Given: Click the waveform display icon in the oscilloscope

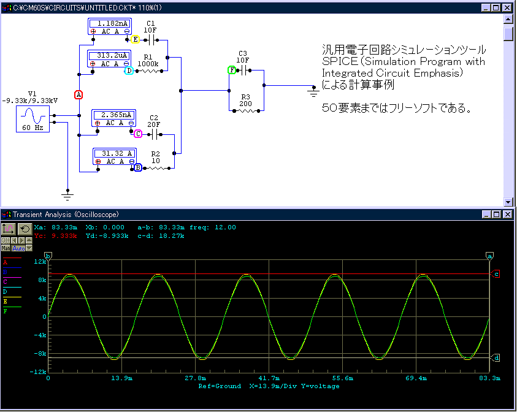Looking at the screenshot, I should [x=9, y=229].
